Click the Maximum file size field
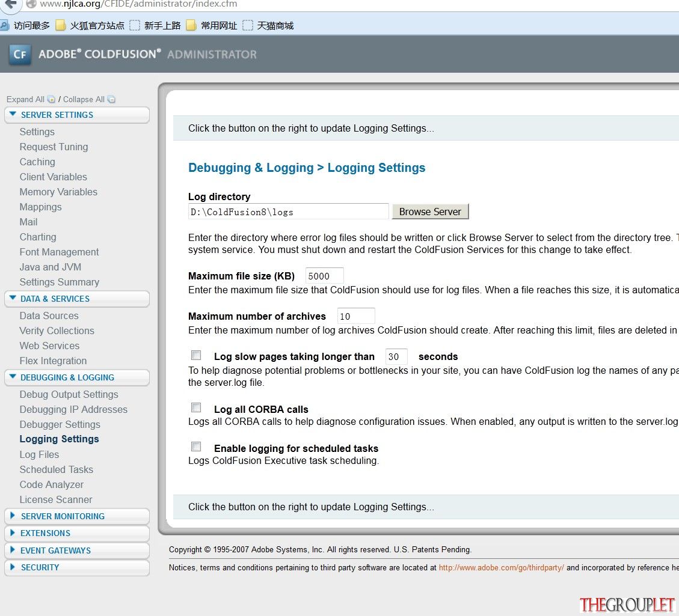This screenshot has width=679, height=616. click(x=324, y=276)
